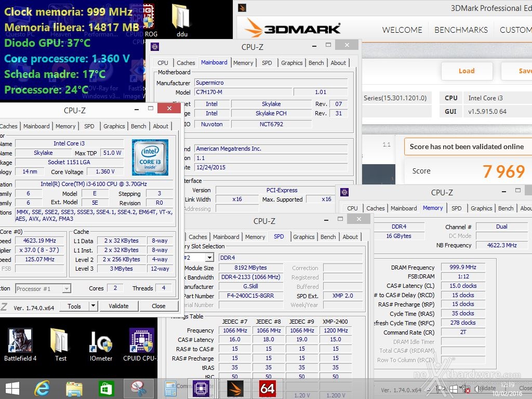532x399 pixels.
Task: Click the Tools button in CPU-Z
Action: (x=74, y=306)
